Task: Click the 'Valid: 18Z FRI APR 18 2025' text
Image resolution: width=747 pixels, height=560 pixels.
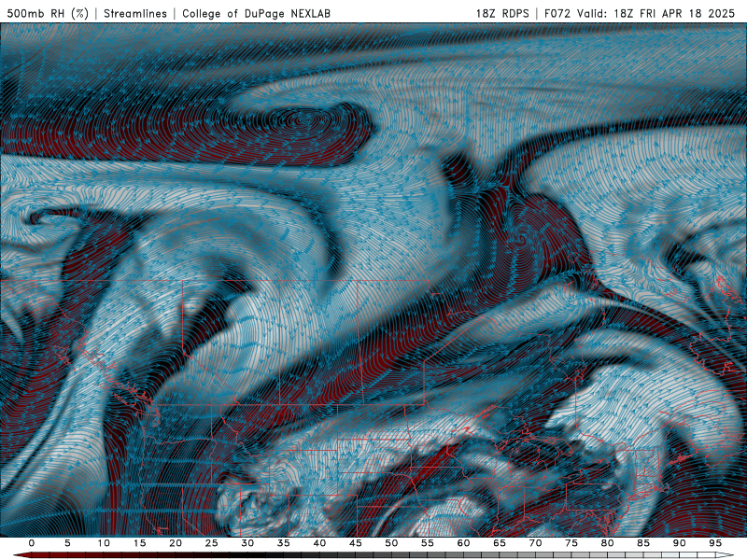Action: click(x=656, y=13)
